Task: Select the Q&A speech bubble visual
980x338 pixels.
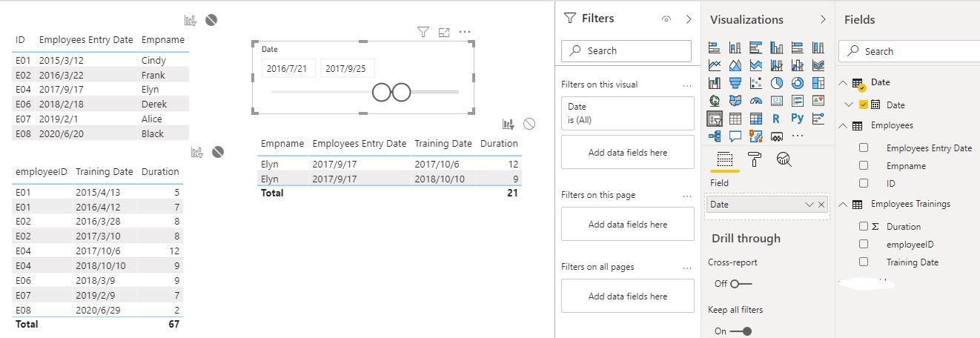Action: pos(735,136)
